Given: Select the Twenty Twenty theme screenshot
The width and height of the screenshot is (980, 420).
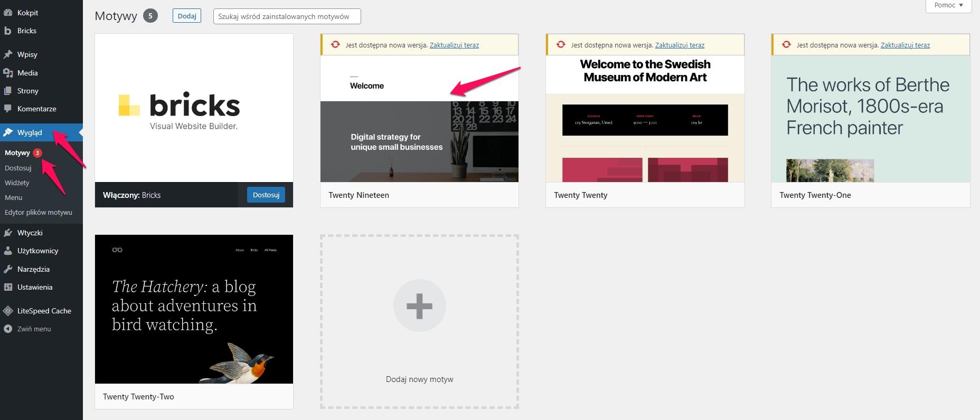Looking at the screenshot, I should point(645,119).
